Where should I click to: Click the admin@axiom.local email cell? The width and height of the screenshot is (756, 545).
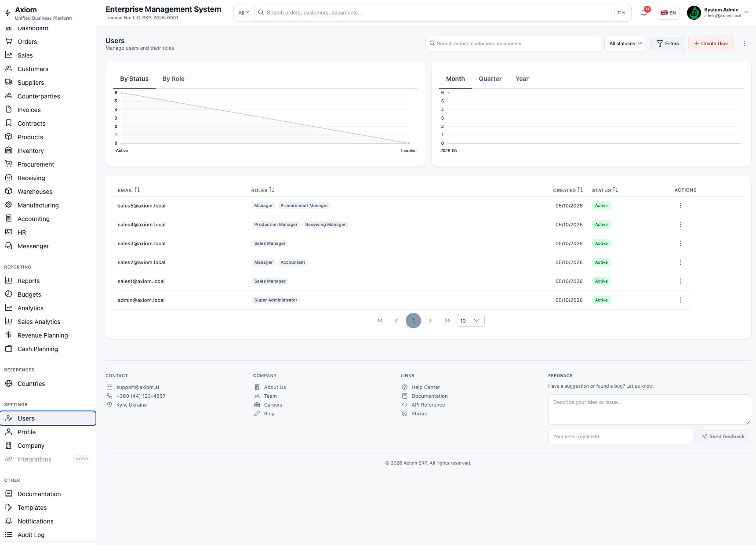coord(141,300)
